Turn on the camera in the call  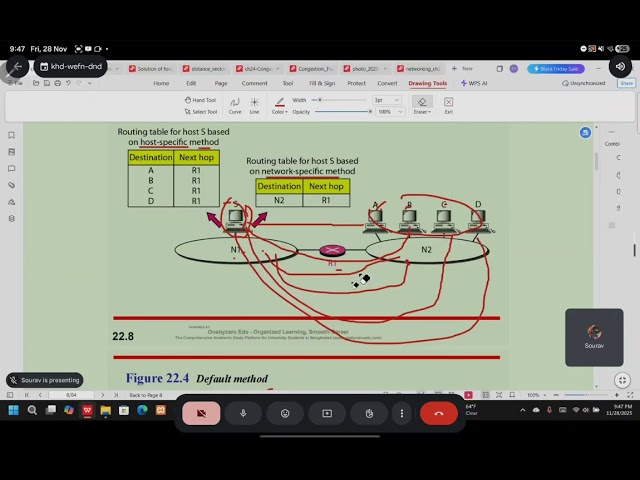click(201, 413)
